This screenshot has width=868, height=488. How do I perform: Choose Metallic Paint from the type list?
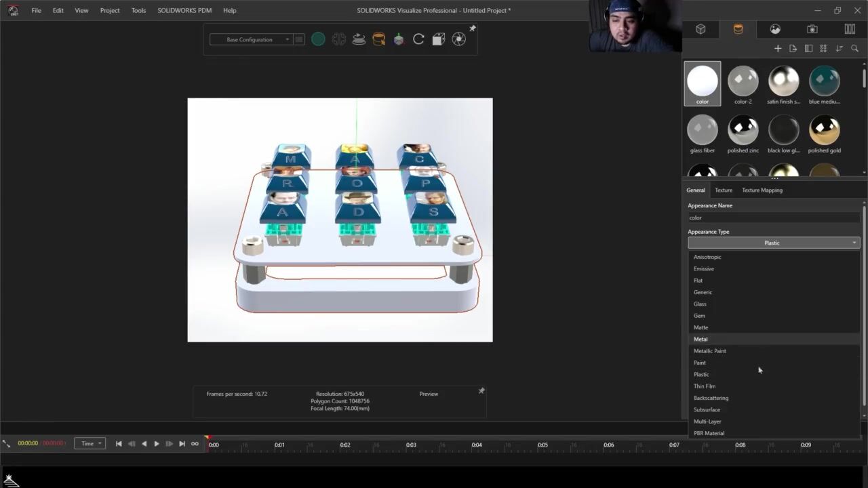point(709,351)
